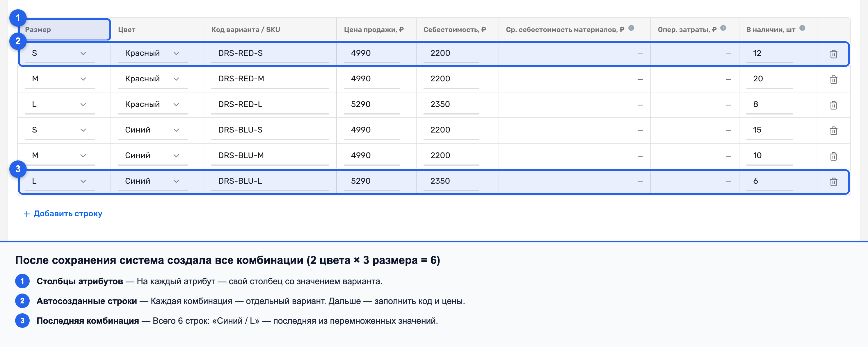Edit cost 2350 in DRS-BLU-L row
Screen dimensions: 868x347
[451, 181]
